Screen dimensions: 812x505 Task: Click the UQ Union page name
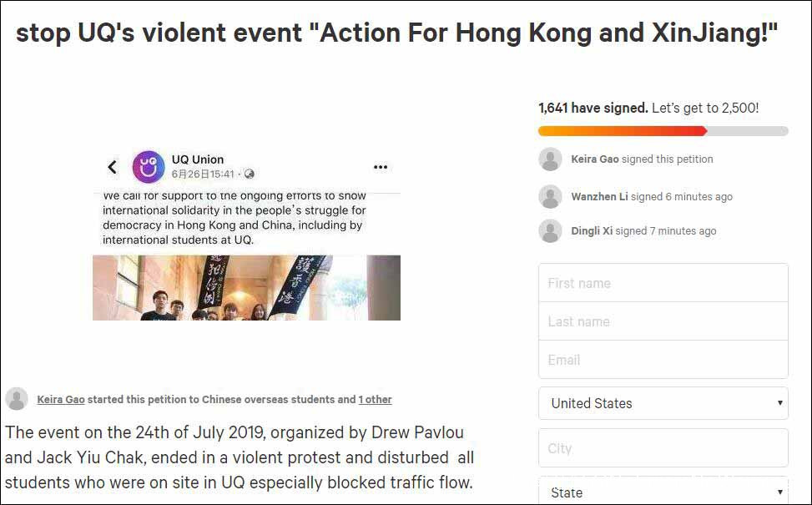[x=198, y=159]
